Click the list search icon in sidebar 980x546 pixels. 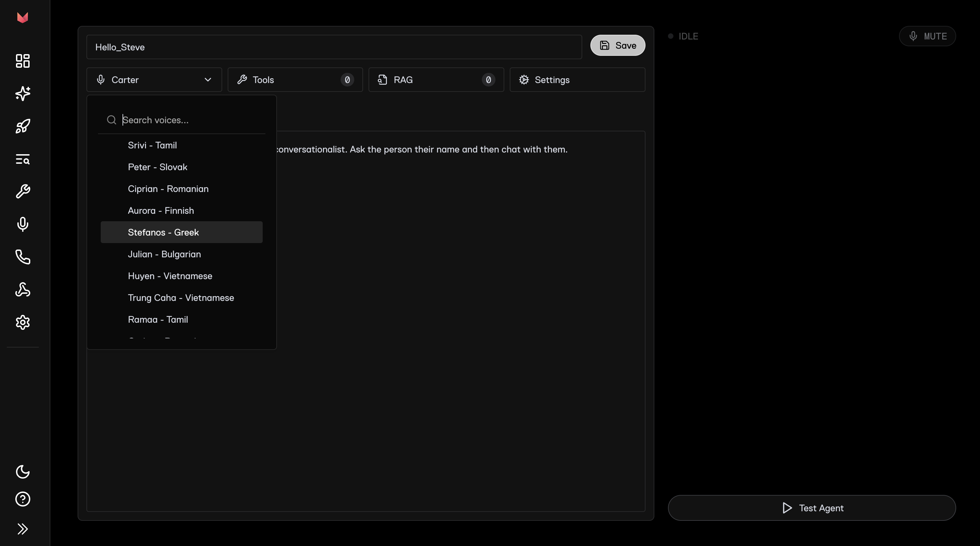(23, 159)
